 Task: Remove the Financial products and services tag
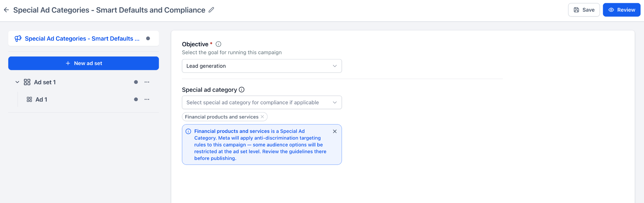tap(262, 117)
